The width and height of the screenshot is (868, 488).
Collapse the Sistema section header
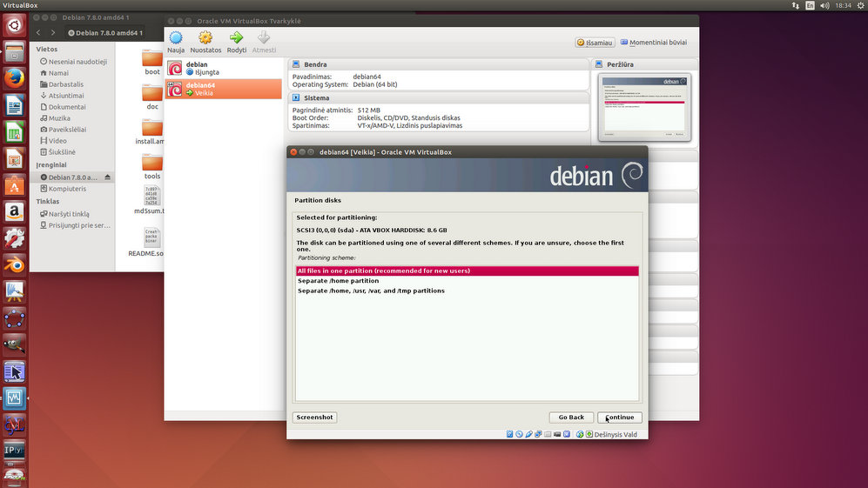pyautogui.click(x=315, y=98)
